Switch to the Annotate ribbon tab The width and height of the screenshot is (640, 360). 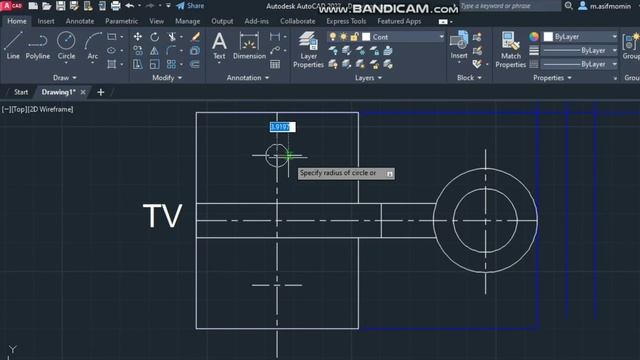point(80,21)
